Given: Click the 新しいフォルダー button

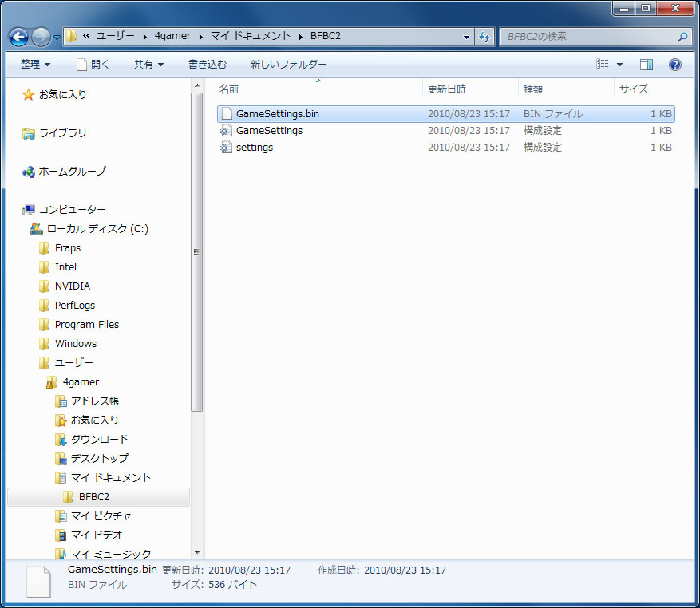Looking at the screenshot, I should coord(288,65).
